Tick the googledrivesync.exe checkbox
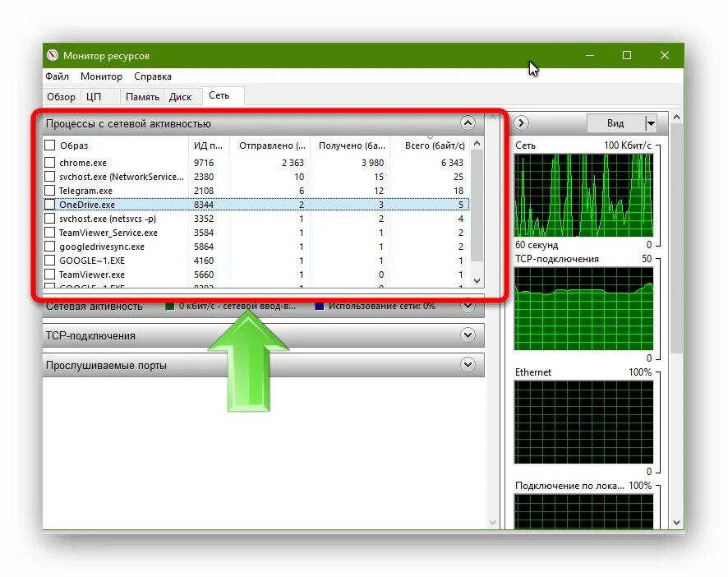 point(49,247)
